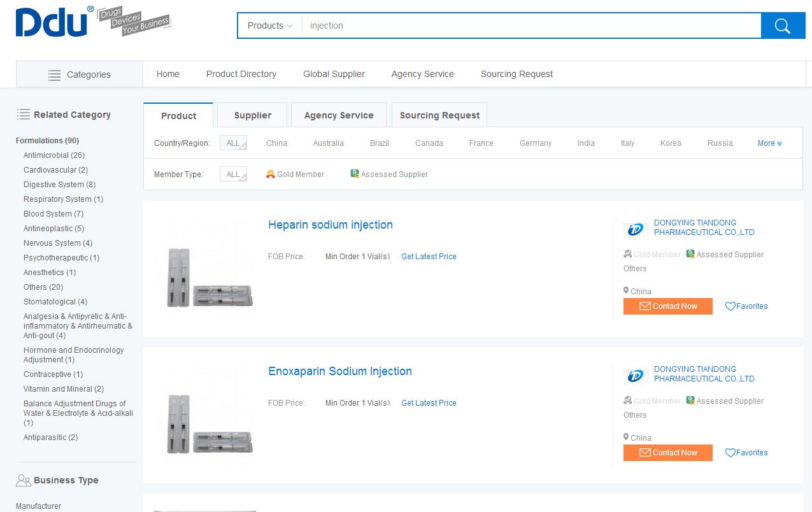Viewport: 812px width, 512px height.
Task: Filter results by China region
Action: pos(276,143)
